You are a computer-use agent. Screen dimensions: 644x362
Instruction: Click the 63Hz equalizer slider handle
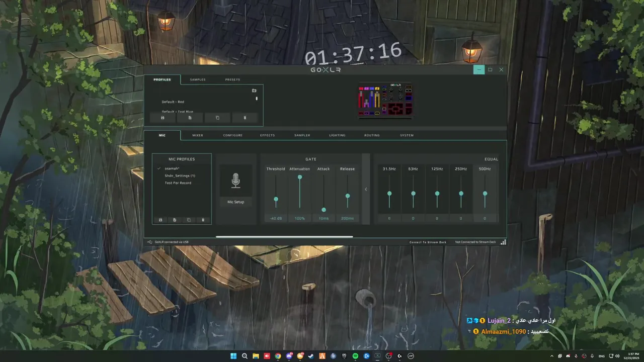click(413, 193)
